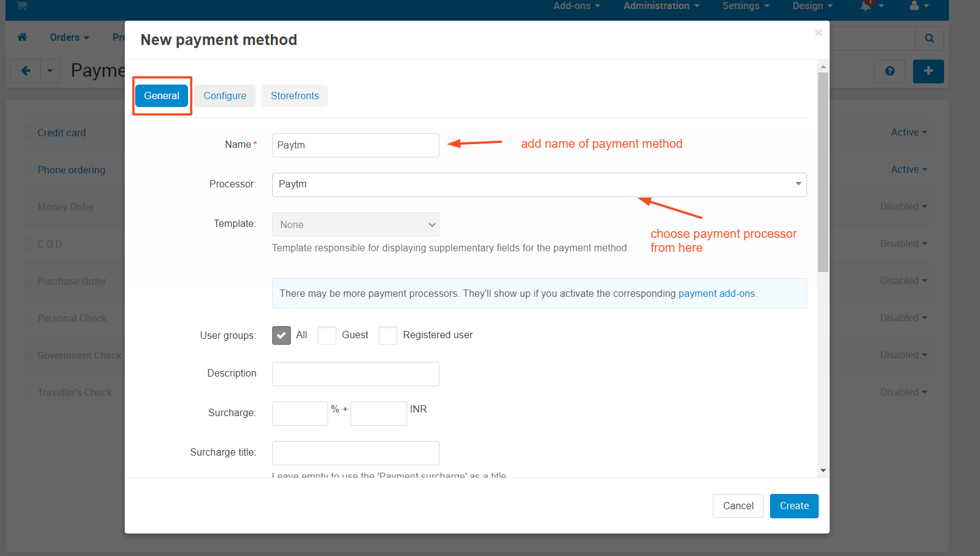Click the search magnifier icon
The width and height of the screenshot is (980, 556).
coord(929,38)
